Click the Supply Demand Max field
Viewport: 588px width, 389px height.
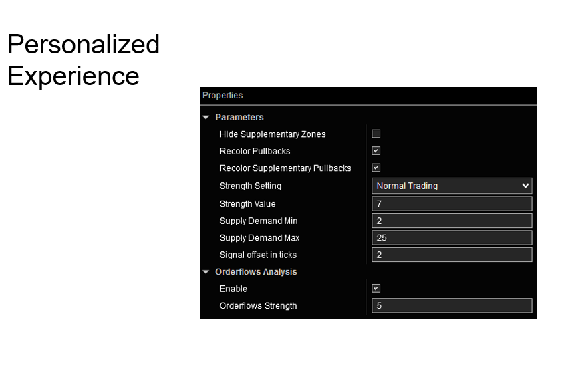tap(451, 238)
